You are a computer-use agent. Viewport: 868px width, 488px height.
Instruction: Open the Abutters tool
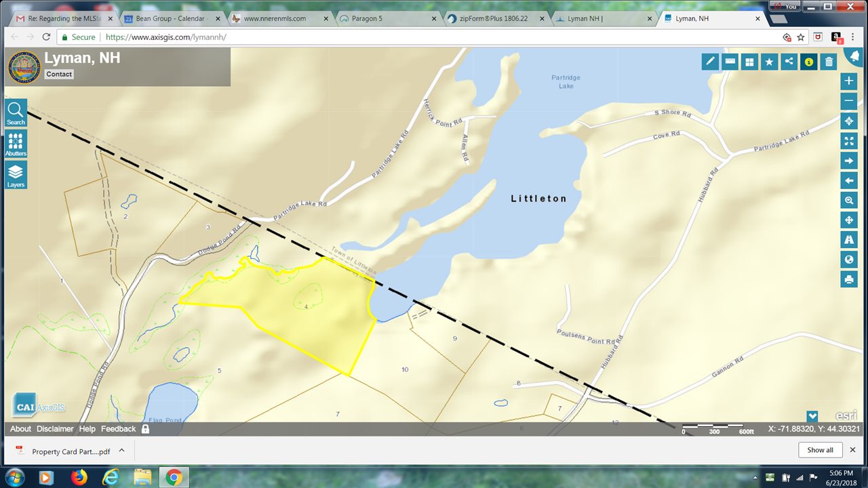16,144
